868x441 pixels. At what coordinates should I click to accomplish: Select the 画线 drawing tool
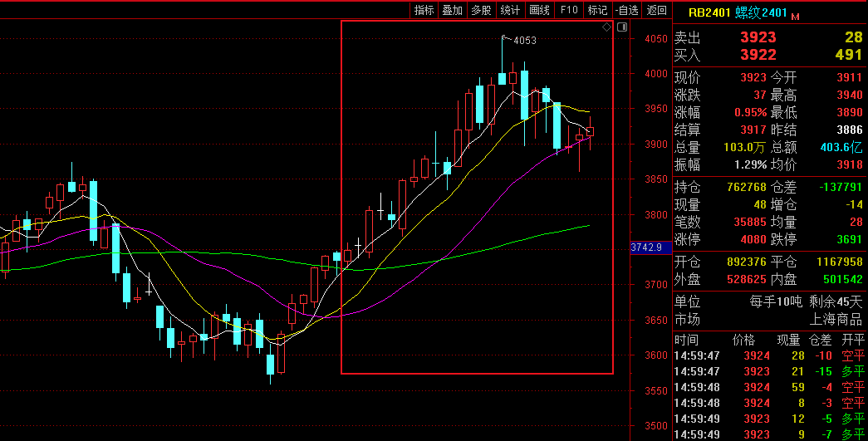(540, 10)
